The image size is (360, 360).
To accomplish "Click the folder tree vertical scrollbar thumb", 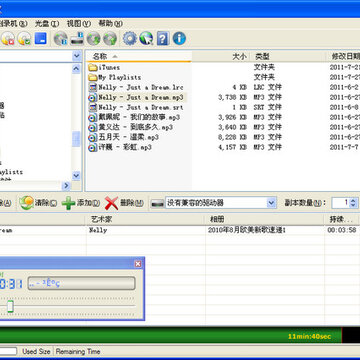I will coord(76,139).
